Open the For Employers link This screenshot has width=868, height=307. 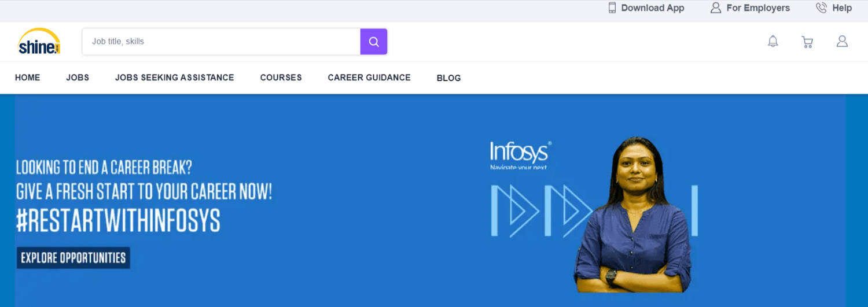[x=757, y=8]
